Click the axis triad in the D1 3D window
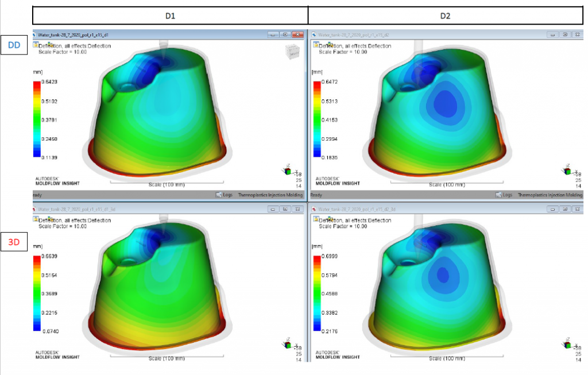 (x=287, y=345)
